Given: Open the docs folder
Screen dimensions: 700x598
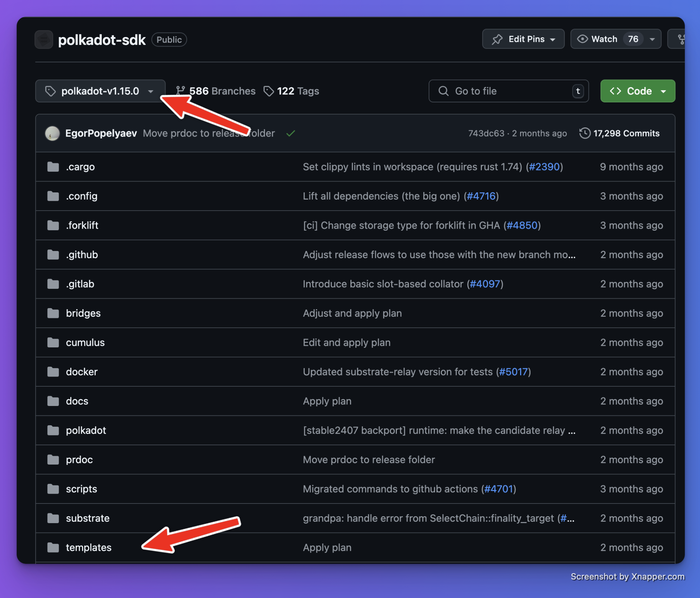Looking at the screenshot, I should pyautogui.click(x=77, y=401).
